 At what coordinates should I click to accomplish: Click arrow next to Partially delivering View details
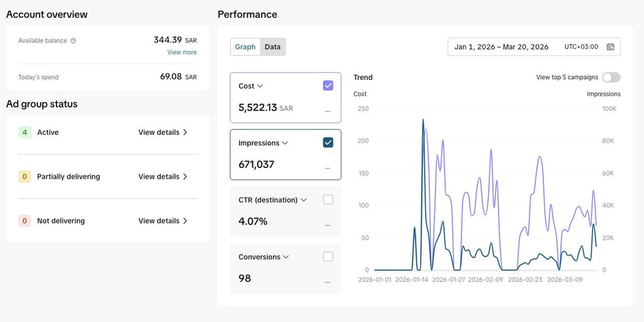[185, 177]
